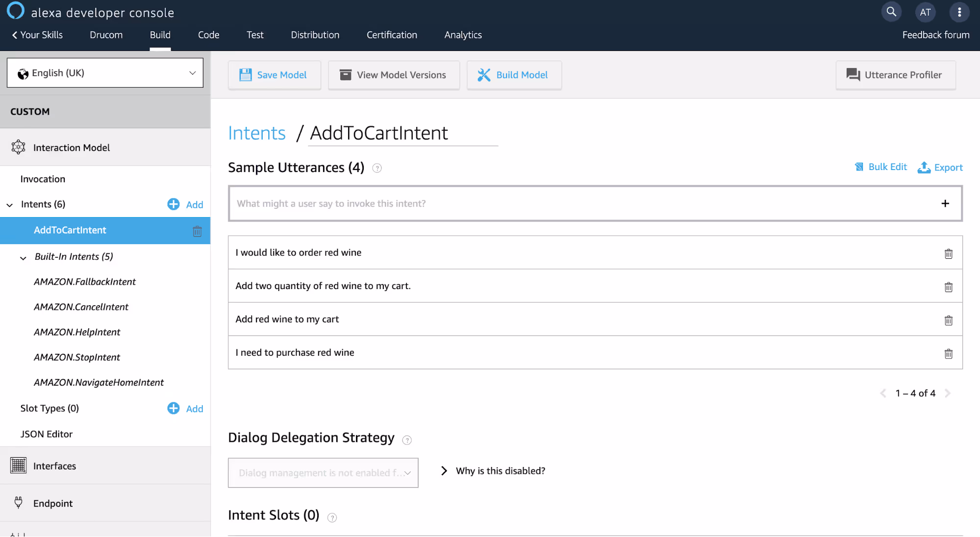This screenshot has width=980, height=537.
Task: Switch to the Analytics tab
Action: (x=463, y=35)
